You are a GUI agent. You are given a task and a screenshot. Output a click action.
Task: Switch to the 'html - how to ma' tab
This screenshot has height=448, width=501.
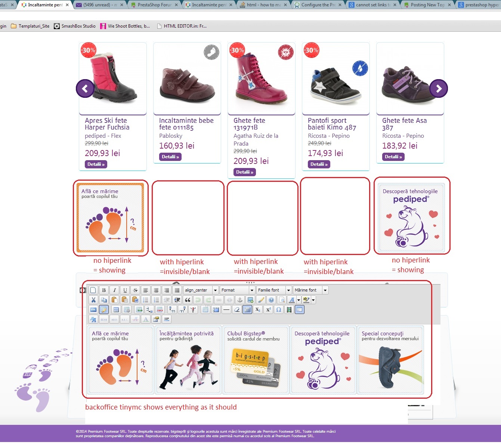(x=264, y=5)
